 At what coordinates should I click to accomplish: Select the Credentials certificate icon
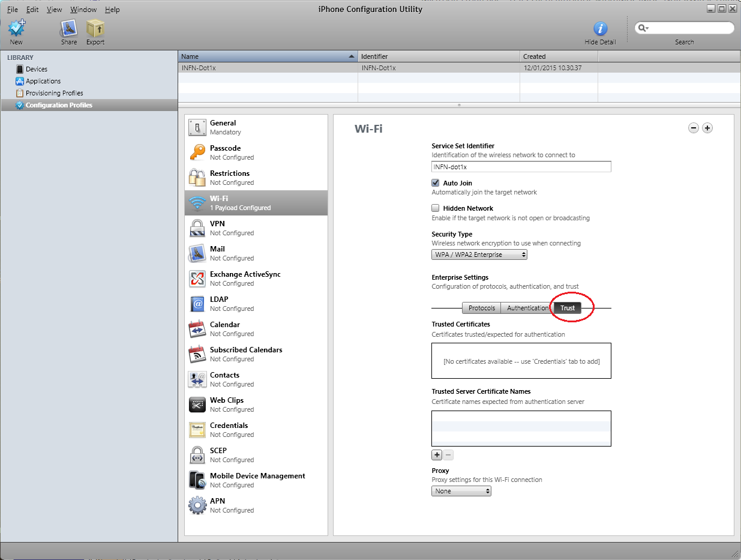tap(197, 430)
